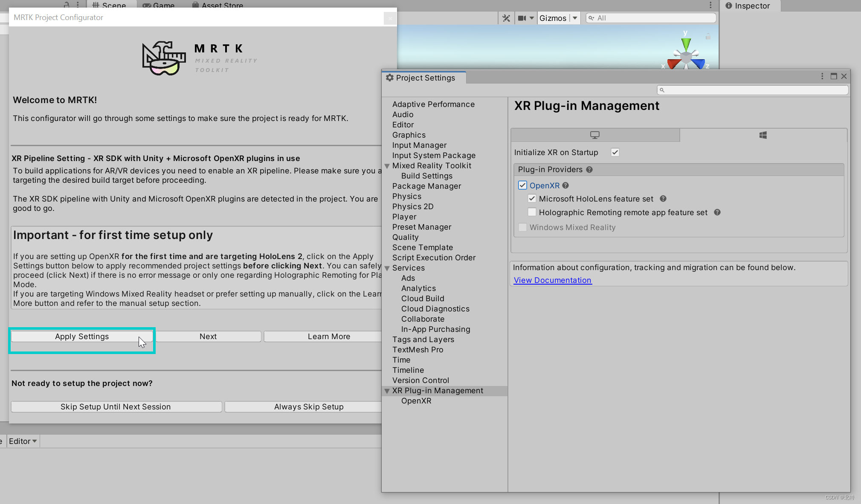Click the Project Settings gear icon

(x=389, y=78)
